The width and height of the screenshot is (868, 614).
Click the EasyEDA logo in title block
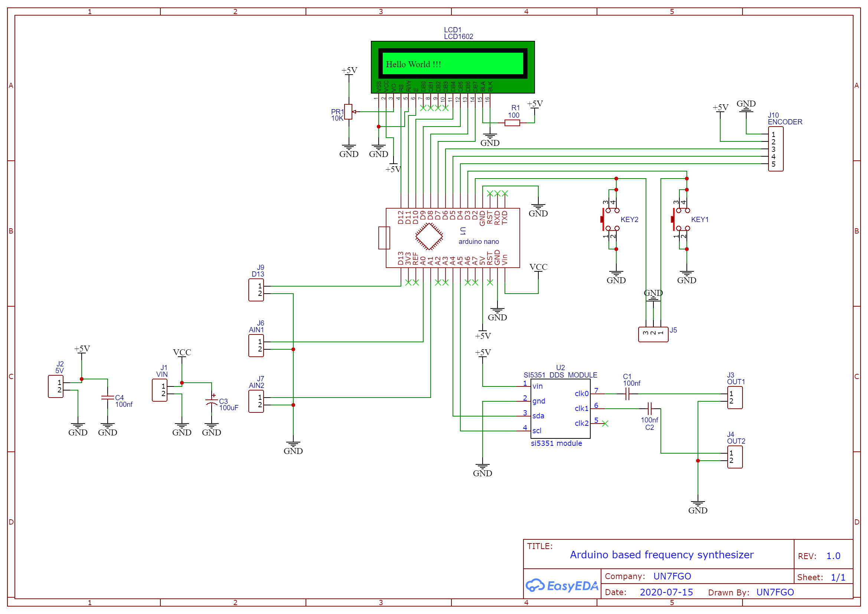click(x=562, y=586)
